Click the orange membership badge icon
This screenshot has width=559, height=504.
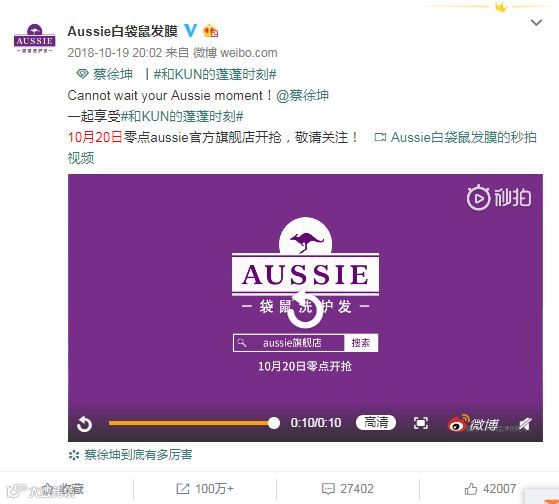click(x=210, y=31)
